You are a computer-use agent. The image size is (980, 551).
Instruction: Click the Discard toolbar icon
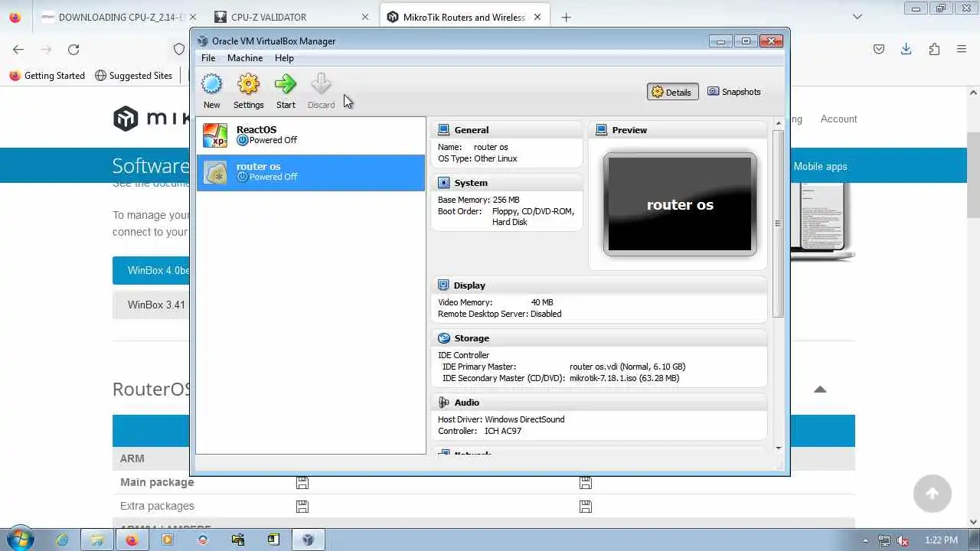321,91
